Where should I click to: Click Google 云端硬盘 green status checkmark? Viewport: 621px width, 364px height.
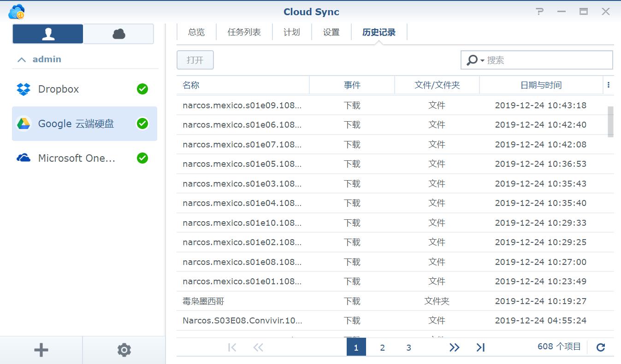[x=142, y=123]
